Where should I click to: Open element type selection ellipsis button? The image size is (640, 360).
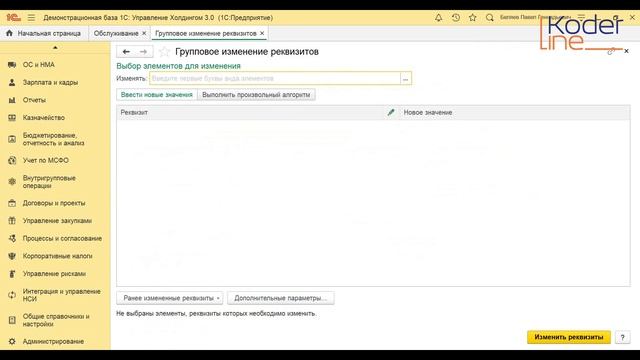(x=405, y=78)
